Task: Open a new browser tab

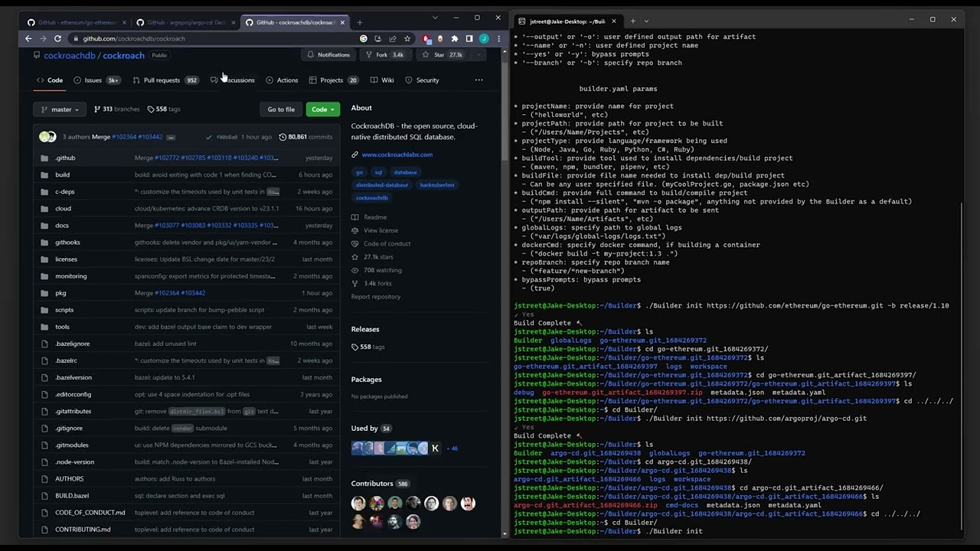Action: click(360, 22)
